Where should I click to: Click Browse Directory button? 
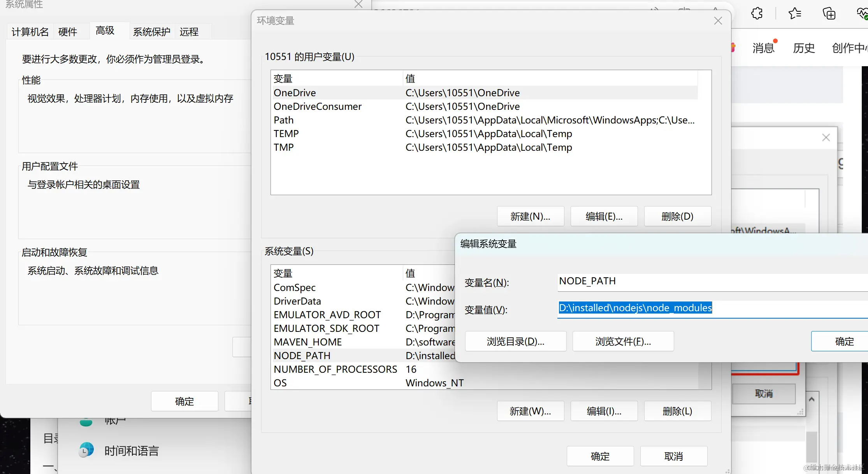click(515, 341)
